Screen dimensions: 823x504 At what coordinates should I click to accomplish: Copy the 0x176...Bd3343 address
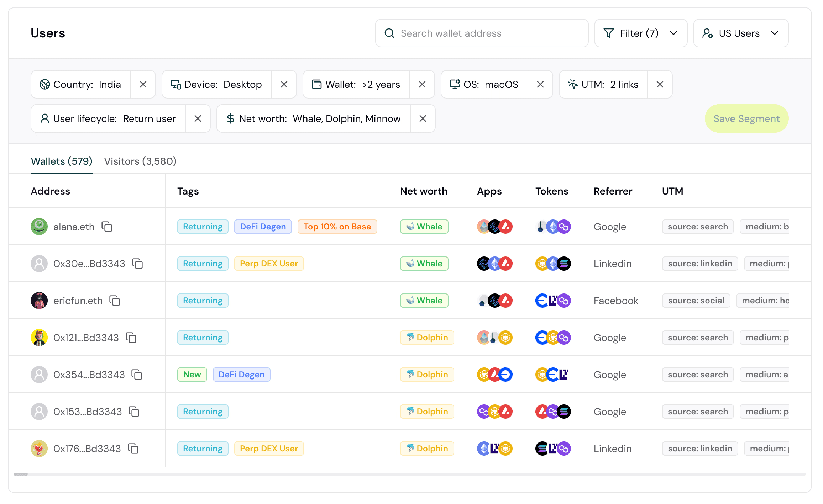coord(133,449)
